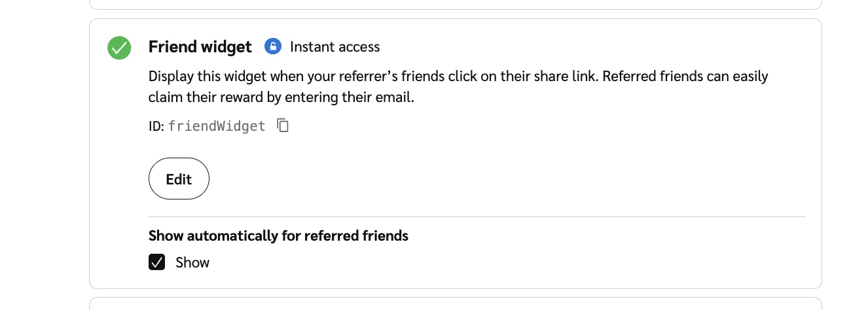The image size is (868, 310).
Task: Click the Show label beside the checkbox
Action: [x=192, y=262]
